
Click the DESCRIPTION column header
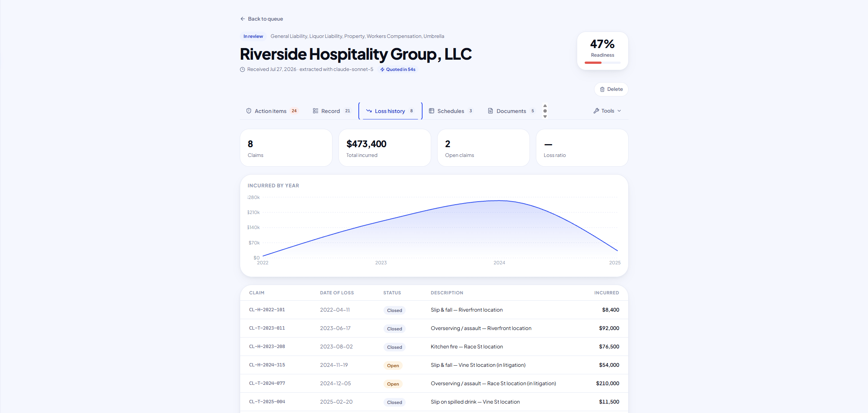(447, 293)
